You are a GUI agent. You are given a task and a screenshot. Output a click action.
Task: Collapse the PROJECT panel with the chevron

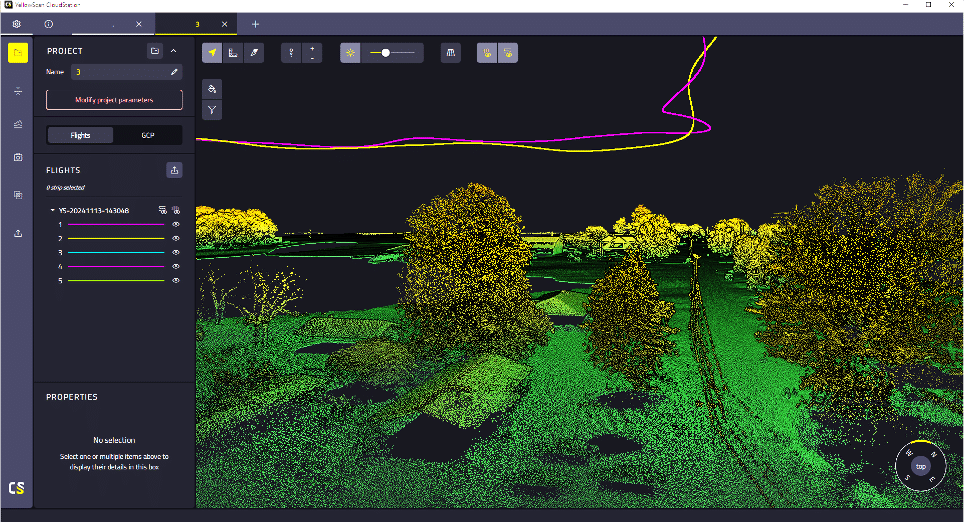(x=174, y=51)
